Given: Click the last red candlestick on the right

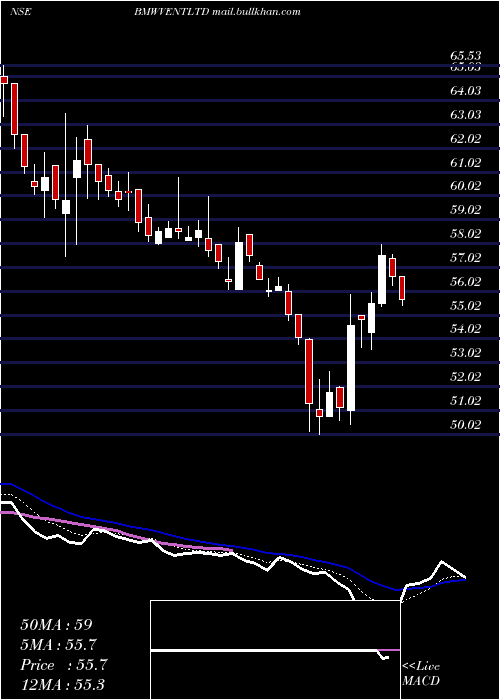Looking at the screenshot, I should coord(402,288).
